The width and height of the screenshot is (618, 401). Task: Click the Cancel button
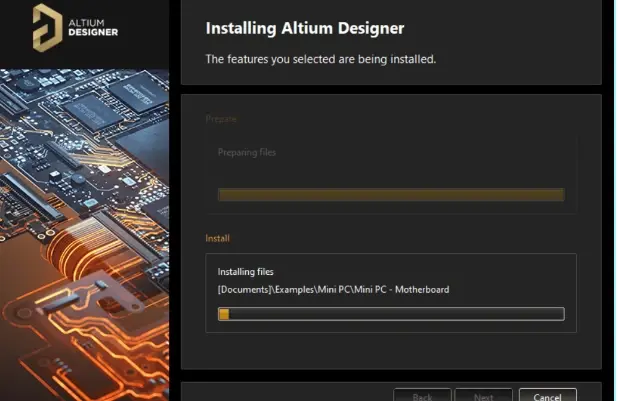(547, 395)
